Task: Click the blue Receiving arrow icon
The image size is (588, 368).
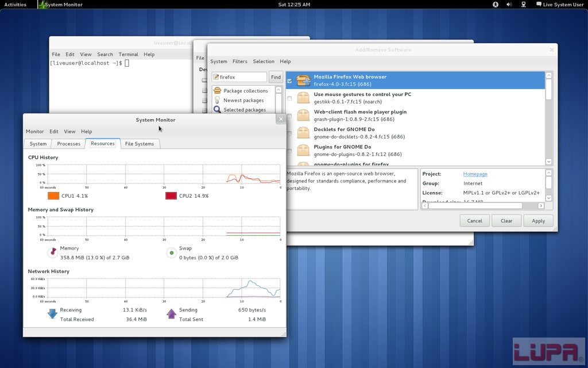Action: (x=52, y=313)
